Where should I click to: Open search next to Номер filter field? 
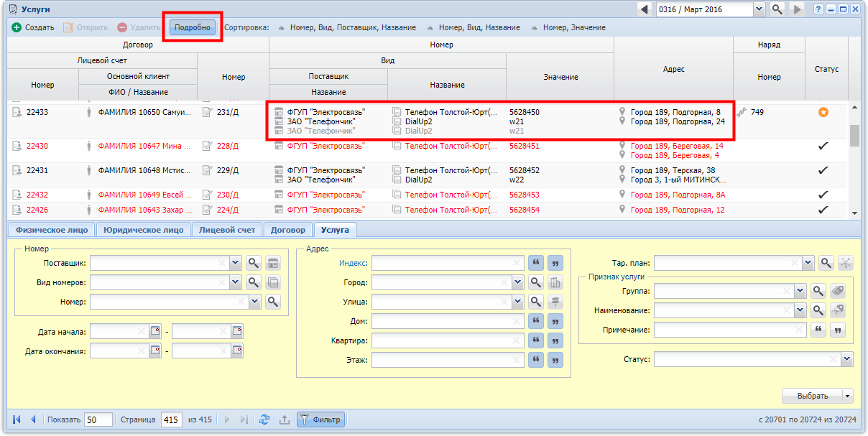tap(273, 302)
